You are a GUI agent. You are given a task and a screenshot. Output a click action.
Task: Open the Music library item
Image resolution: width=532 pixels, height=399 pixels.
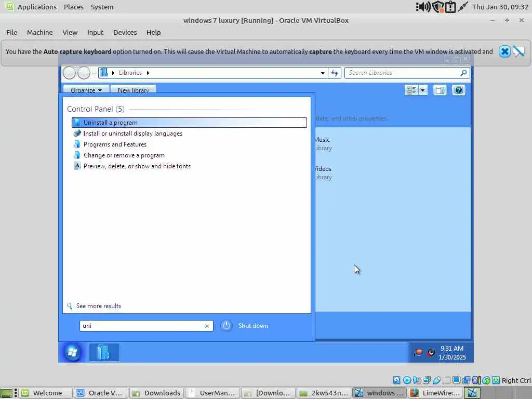[x=323, y=143]
